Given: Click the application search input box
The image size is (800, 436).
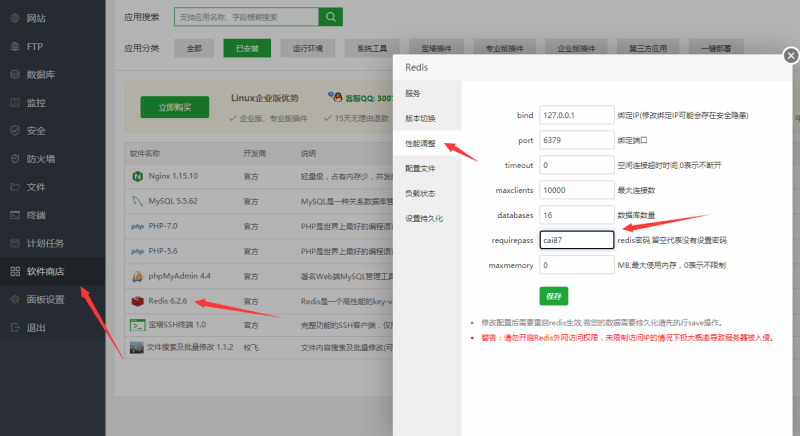Looking at the screenshot, I should [x=246, y=16].
